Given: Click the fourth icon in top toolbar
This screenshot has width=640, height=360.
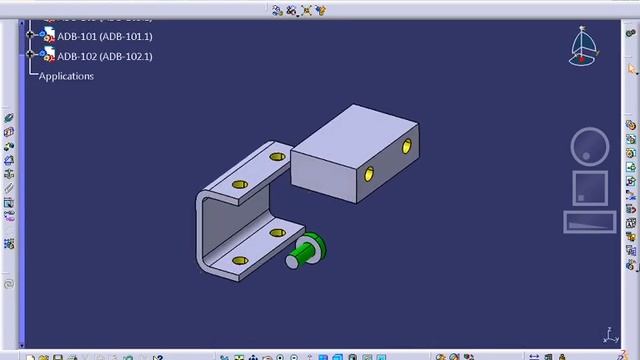Looking at the screenshot, I should 320,11.
